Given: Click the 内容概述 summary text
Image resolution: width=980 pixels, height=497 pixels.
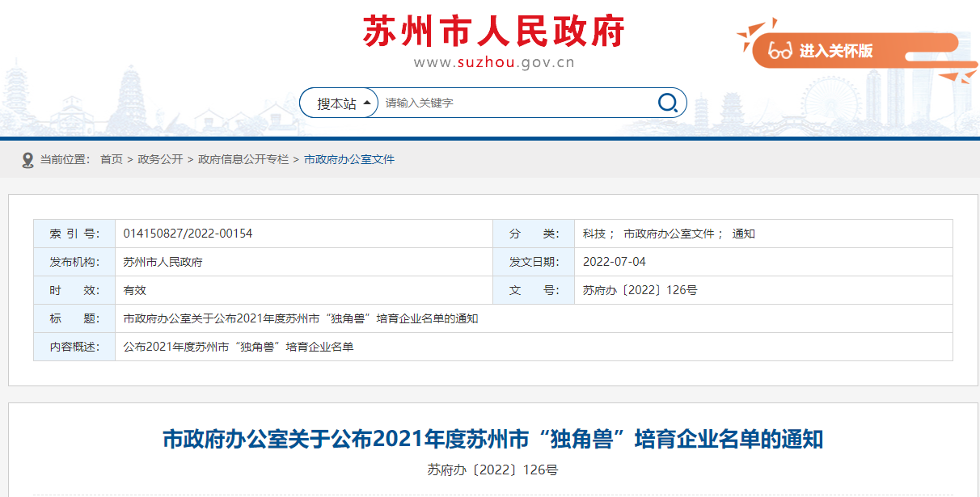Looking at the screenshot, I should [239, 347].
